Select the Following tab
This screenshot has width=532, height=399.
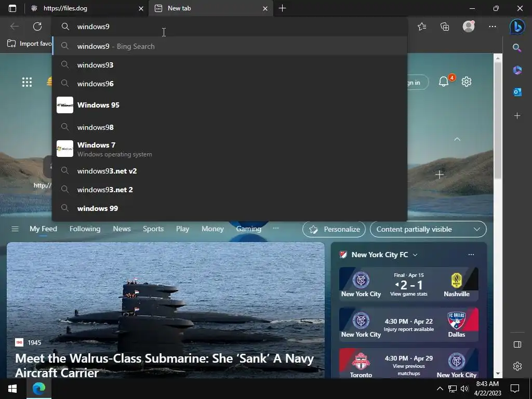(85, 229)
